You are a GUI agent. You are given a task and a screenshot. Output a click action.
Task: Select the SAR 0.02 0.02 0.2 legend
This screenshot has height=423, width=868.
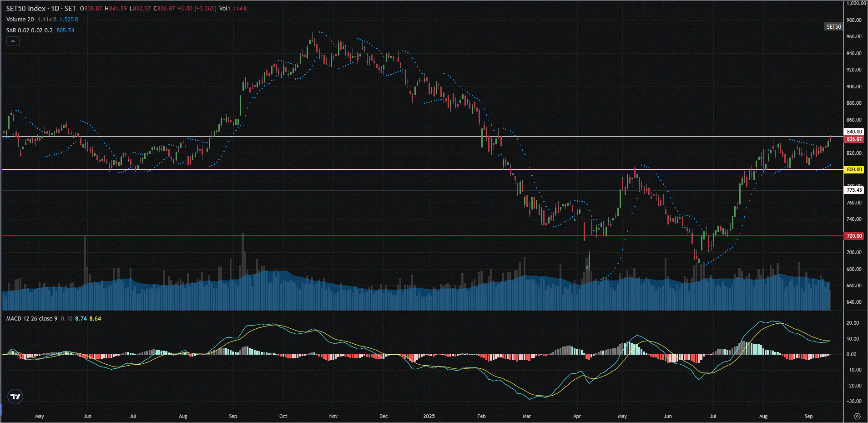tap(29, 31)
